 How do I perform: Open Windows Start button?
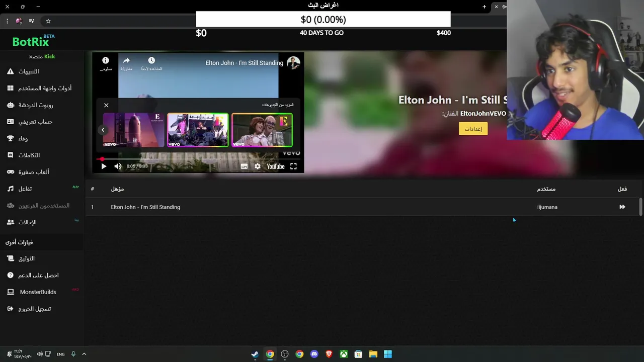pos(388,354)
